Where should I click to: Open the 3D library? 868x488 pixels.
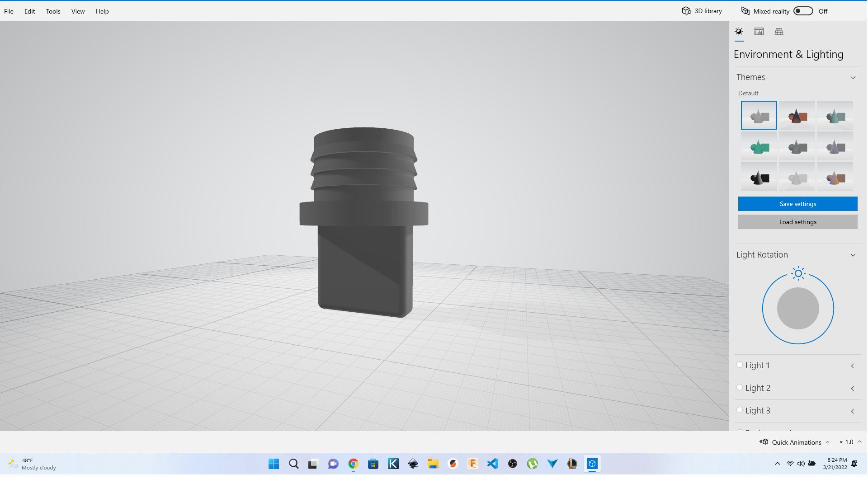point(702,11)
